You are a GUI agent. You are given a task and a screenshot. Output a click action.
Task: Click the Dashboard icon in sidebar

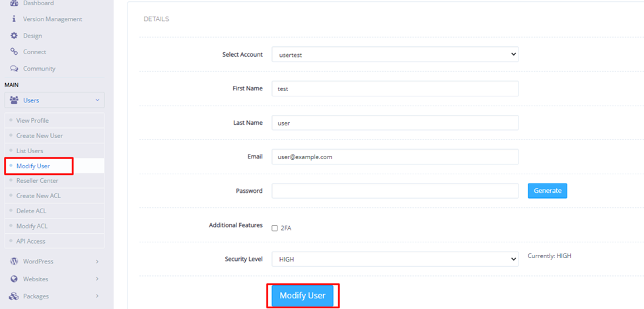click(14, 3)
